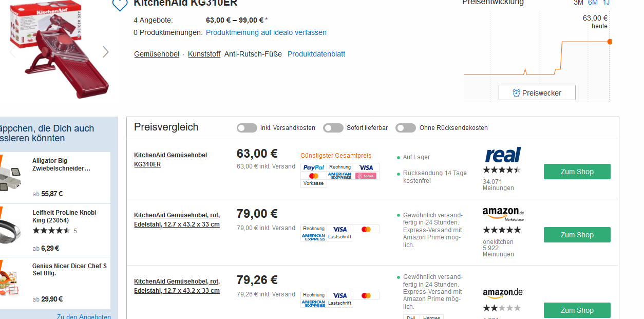Toggle Ohne Rücksendekosten switch
The height and width of the screenshot is (319, 644).
(x=406, y=128)
